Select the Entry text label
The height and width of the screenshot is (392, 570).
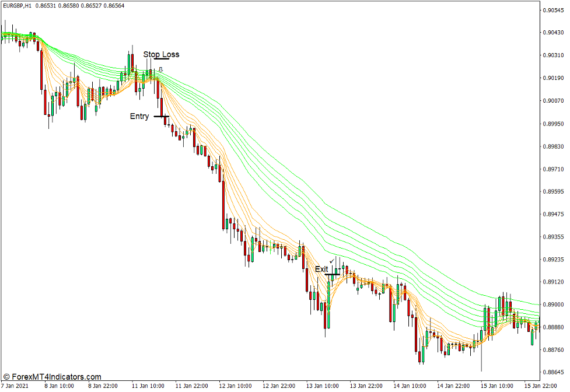point(139,116)
